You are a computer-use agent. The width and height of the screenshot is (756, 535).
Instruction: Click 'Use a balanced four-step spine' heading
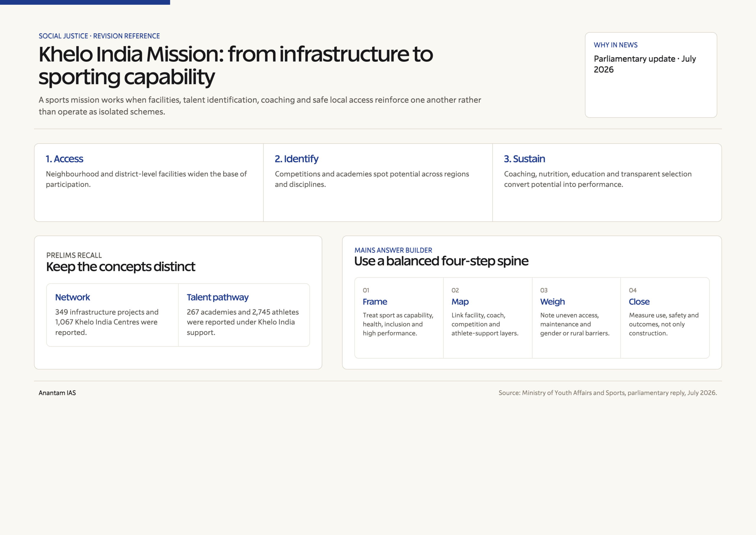(x=441, y=261)
